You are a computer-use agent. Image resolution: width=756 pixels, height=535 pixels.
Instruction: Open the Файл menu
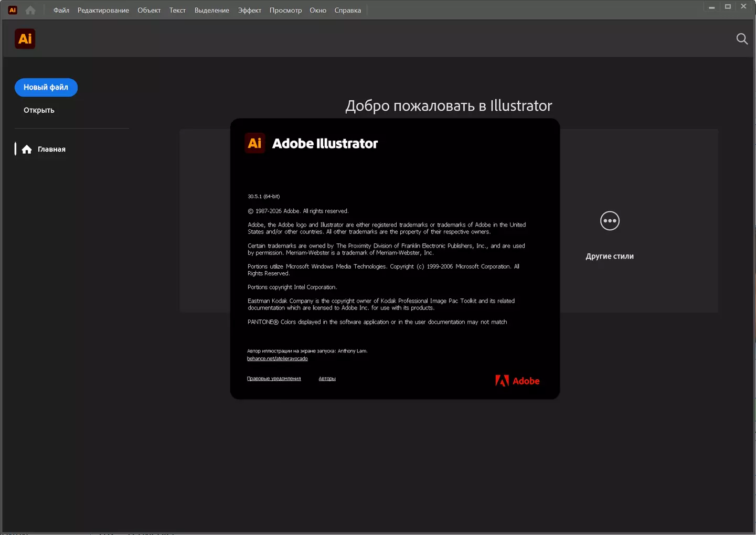(61, 10)
